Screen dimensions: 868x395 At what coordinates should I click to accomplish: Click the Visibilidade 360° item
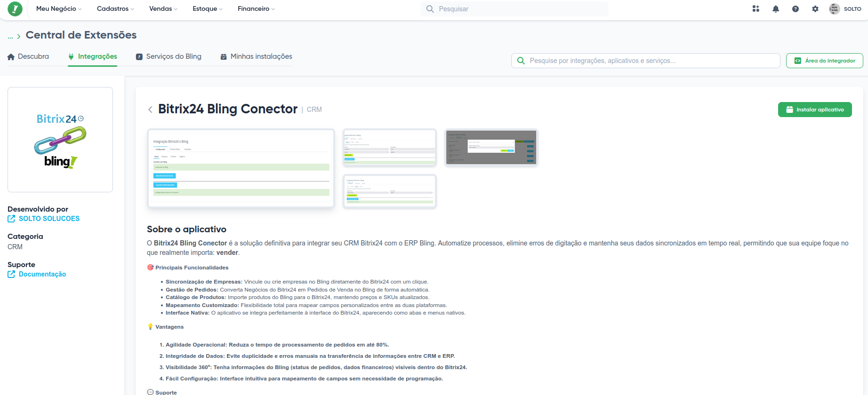tap(316, 367)
